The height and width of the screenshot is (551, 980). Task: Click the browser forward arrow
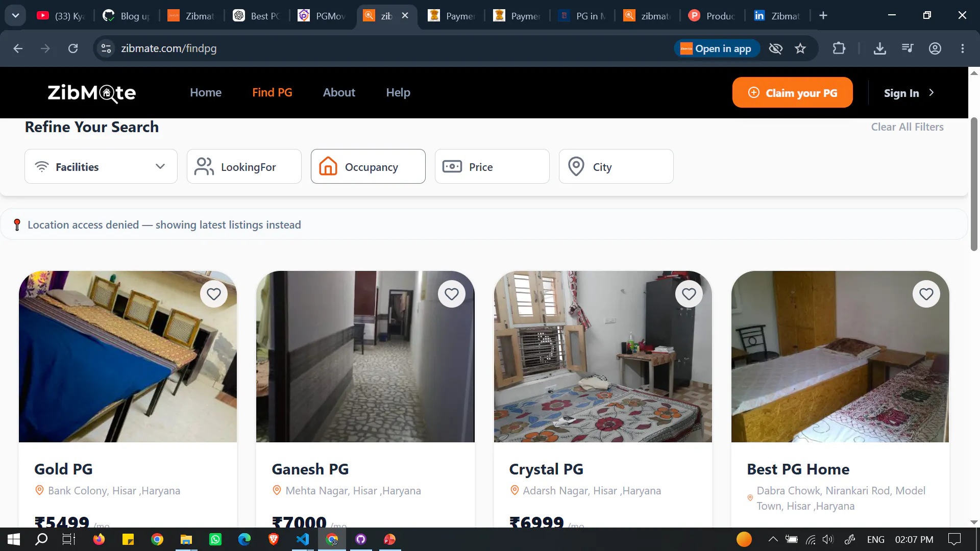pyautogui.click(x=45, y=48)
